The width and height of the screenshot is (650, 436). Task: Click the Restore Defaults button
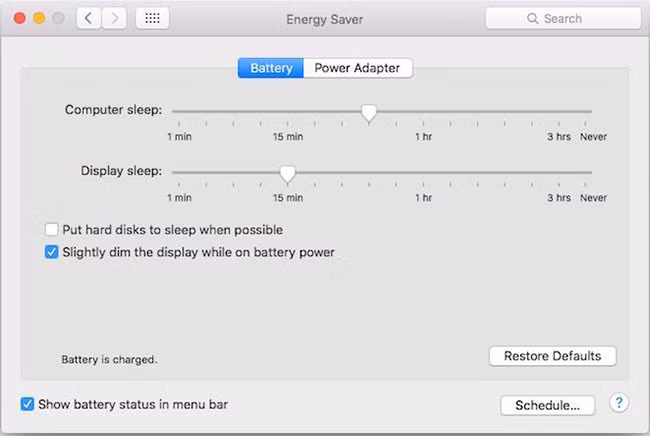click(x=552, y=356)
